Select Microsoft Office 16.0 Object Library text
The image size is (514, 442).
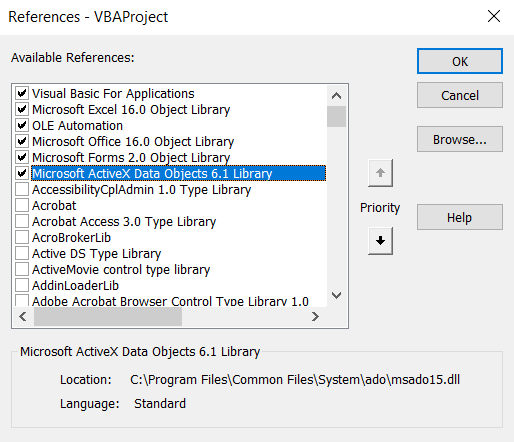[x=133, y=142]
